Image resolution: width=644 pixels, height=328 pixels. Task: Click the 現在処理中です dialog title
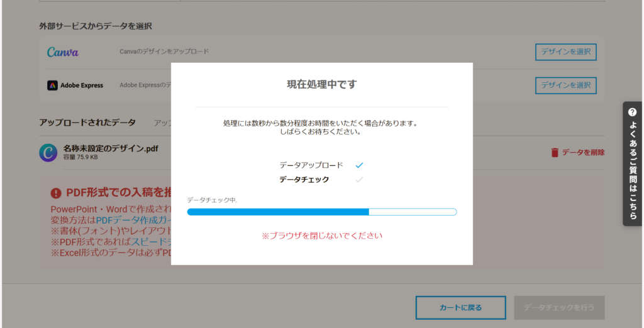[x=321, y=84]
